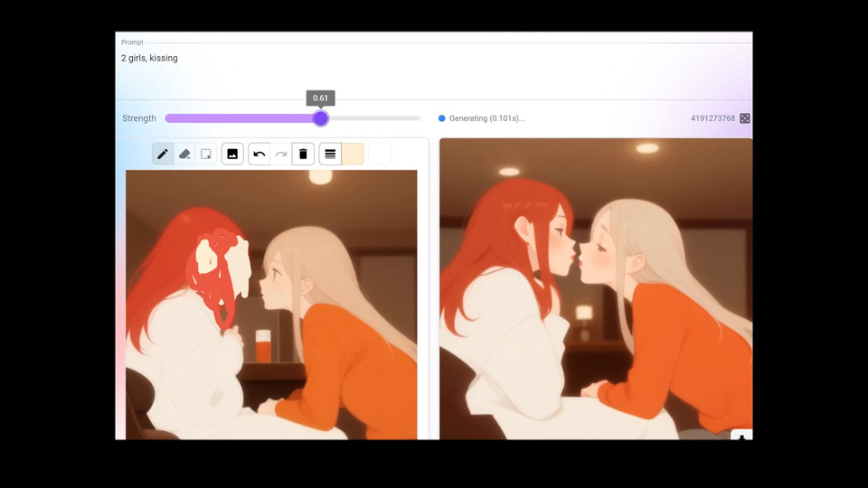Adjust the Strength slider handle

click(x=320, y=118)
